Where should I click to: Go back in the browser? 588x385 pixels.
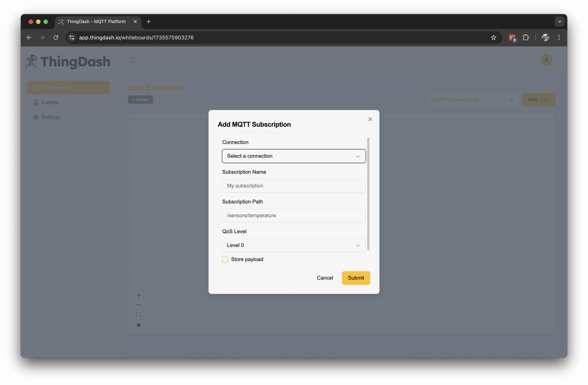click(29, 38)
